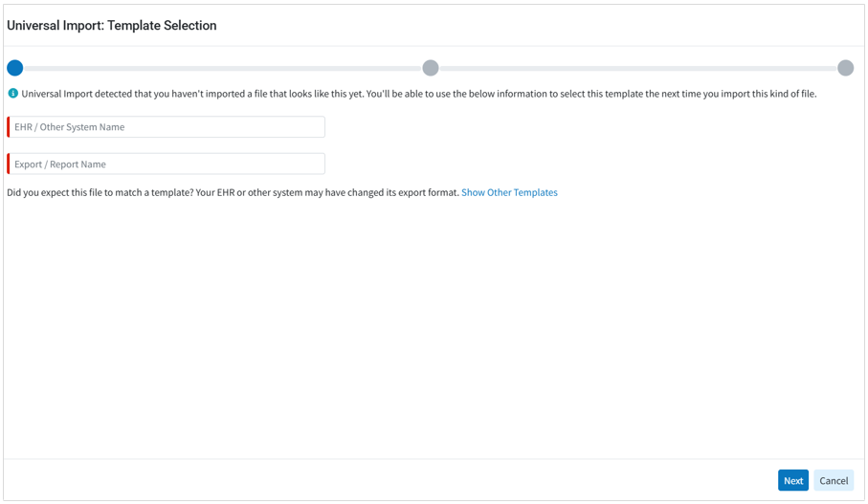The image size is (868, 504).
Task: Go to the last gray step circle
Action: pos(845,68)
